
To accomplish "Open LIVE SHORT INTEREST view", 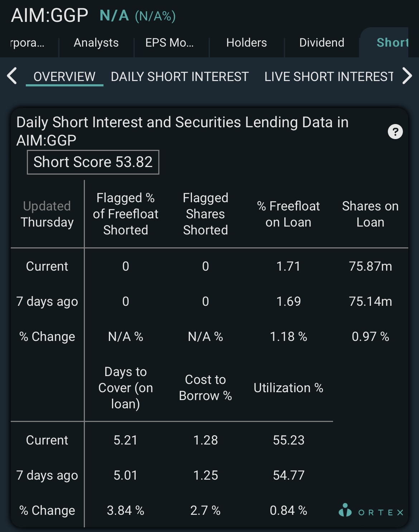I will 329,76.
